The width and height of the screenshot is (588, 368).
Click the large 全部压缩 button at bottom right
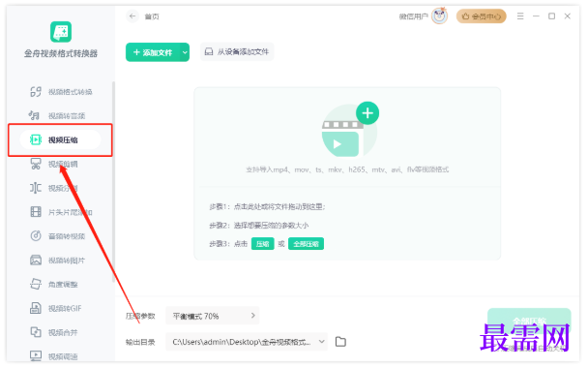pos(529,322)
